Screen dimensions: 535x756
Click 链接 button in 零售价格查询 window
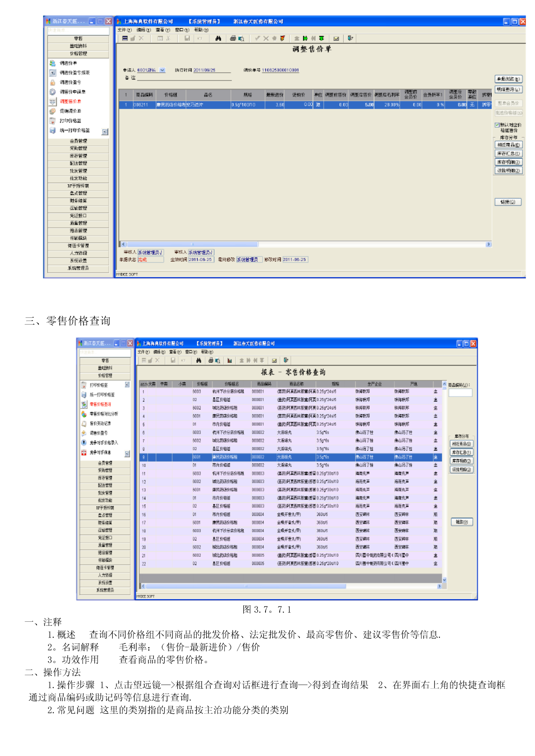462,522
